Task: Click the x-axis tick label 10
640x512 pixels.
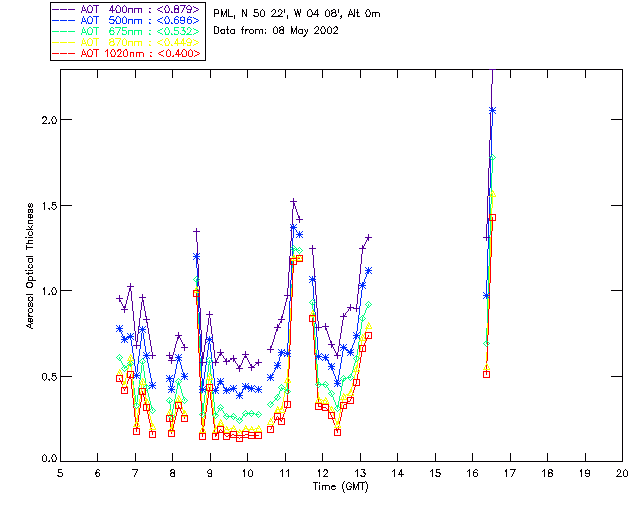Action: coord(247,473)
